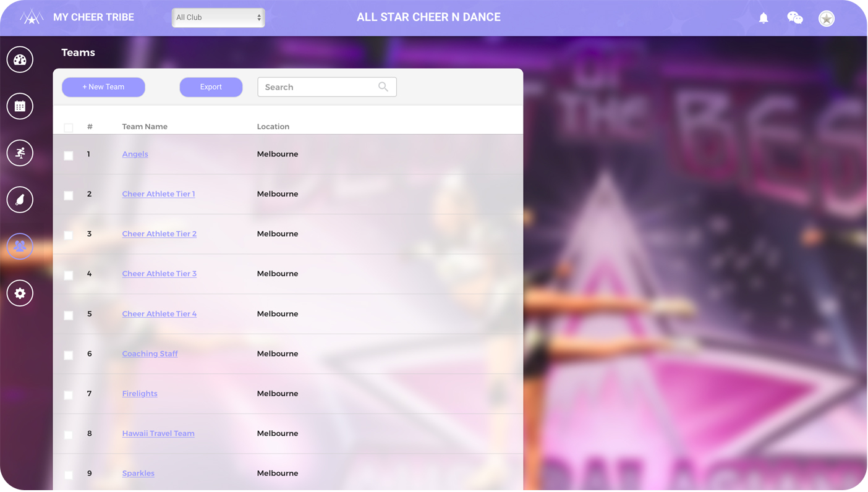Open the Hawaii Travel Team link
Viewport: 868px width, 492px height.
pyautogui.click(x=158, y=433)
